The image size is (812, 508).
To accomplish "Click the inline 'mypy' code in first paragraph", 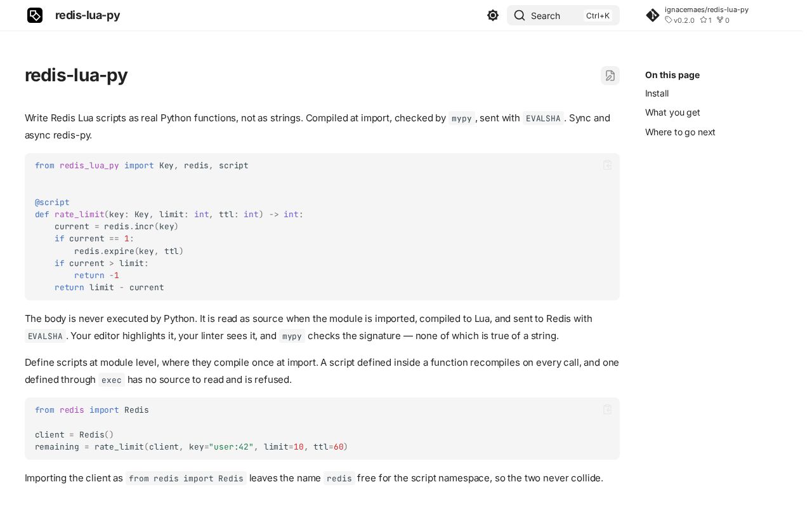I will pos(462,118).
